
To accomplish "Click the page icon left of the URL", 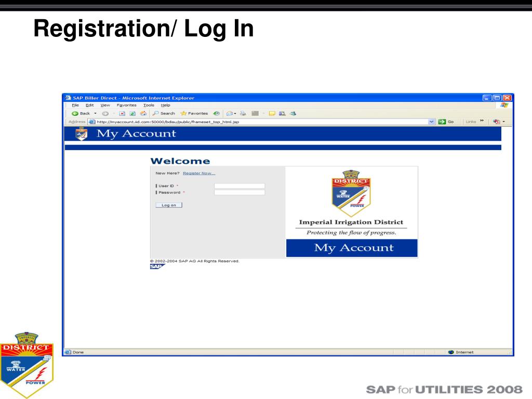I will coord(92,122).
